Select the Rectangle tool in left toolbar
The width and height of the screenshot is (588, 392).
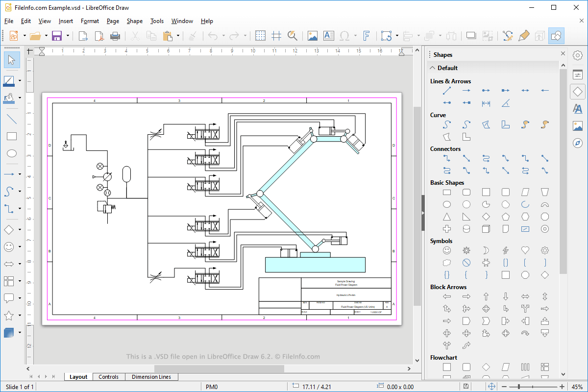(x=12, y=136)
